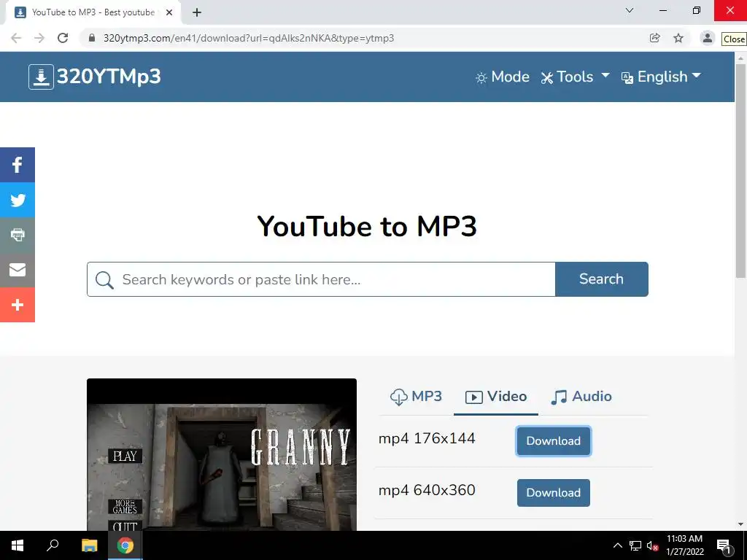Share page via Twitter sidebar icon
747x560 pixels.
pyautogui.click(x=18, y=200)
